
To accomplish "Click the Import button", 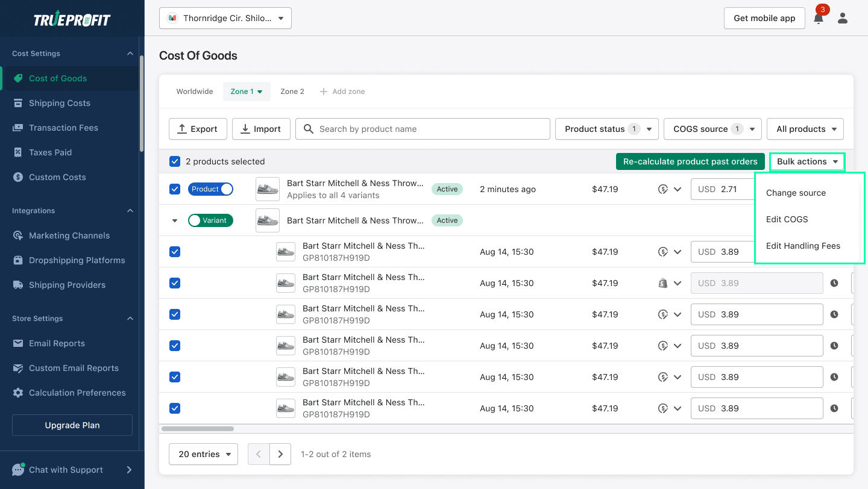I will tap(261, 129).
